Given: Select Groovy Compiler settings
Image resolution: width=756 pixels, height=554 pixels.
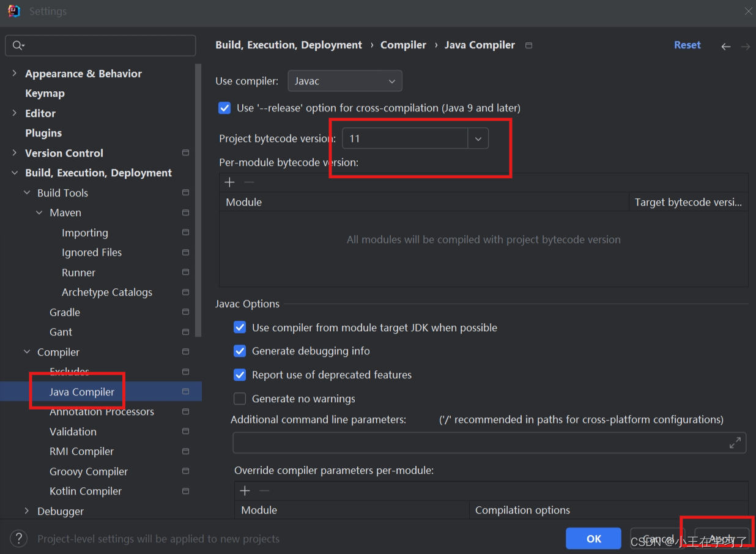Looking at the screenshot, I should click(x=89, y=471).
